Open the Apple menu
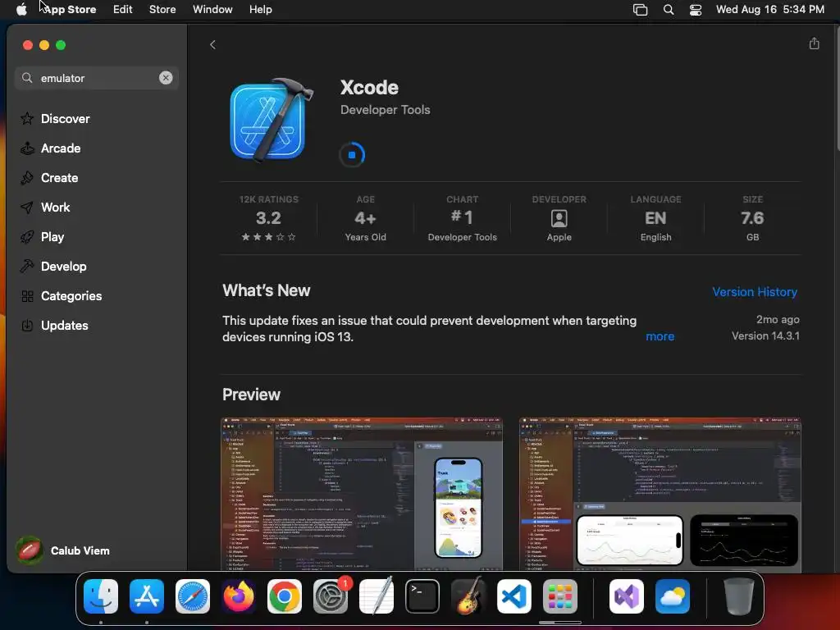Viewport: 840px width, 630px height. click(x=21, y=10)
